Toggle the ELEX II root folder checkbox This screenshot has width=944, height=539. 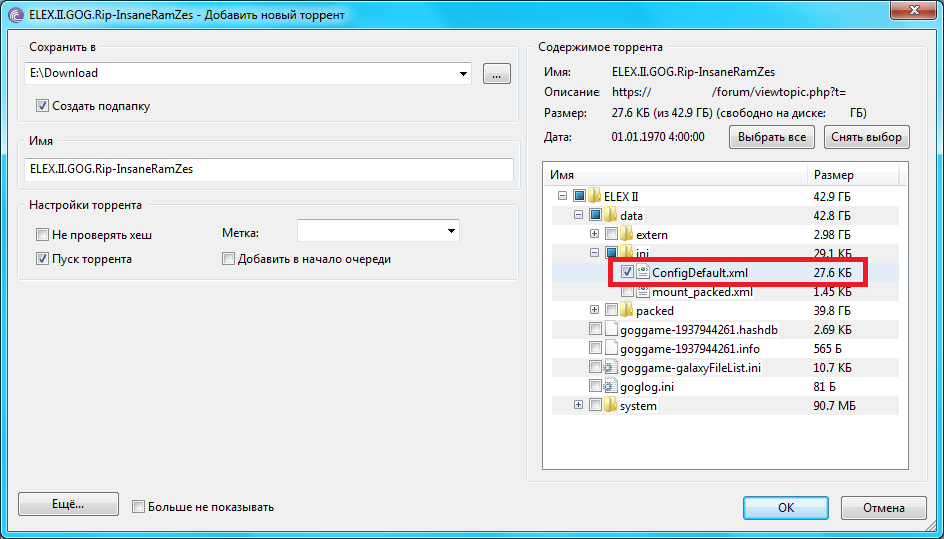click(579, 196)
